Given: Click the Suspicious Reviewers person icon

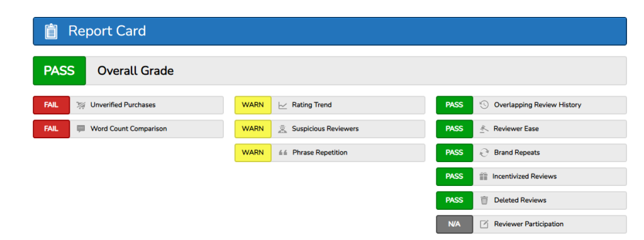Looking at the screenshot, I should (x=282, y=129).
